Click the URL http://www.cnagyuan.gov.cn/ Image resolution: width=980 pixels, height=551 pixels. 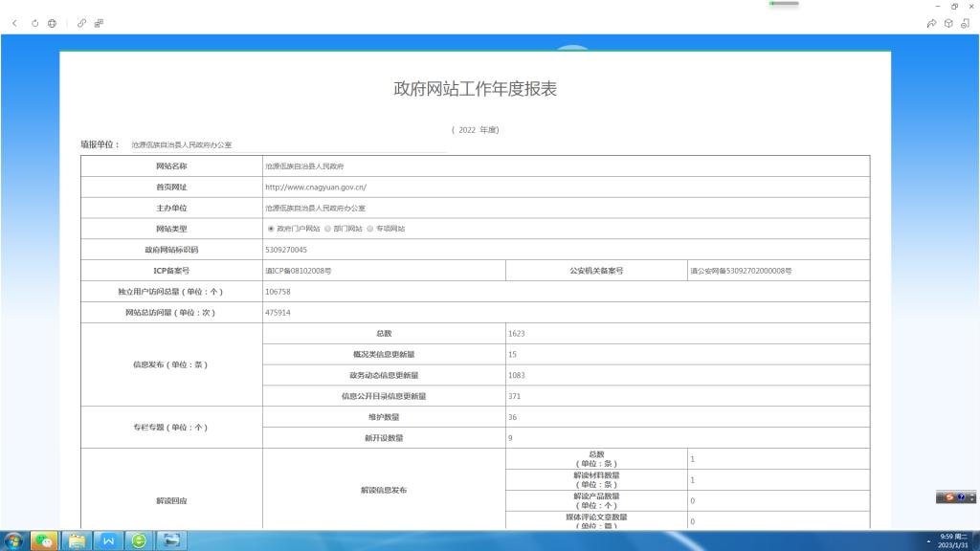coord(316,187)
